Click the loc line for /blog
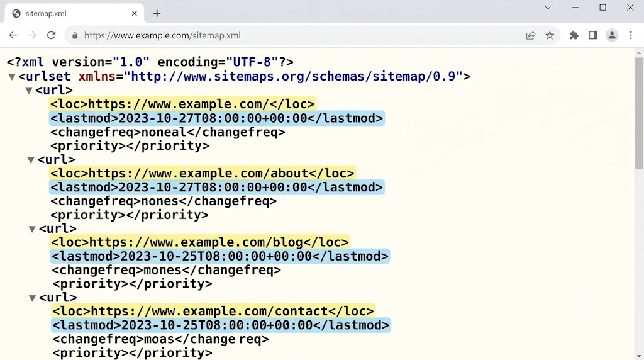The width and height of the screenshot is (644, 360). click(200, 242)
